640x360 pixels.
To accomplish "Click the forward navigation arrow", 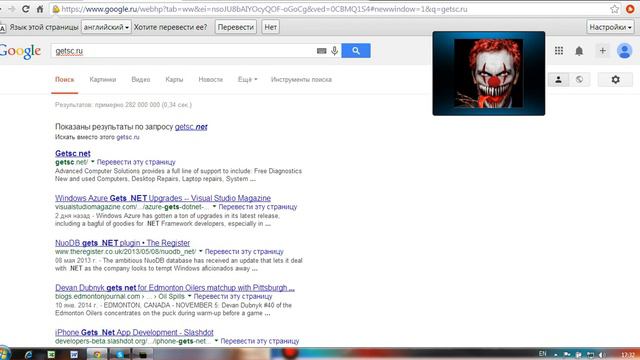I will coord(12,9).
